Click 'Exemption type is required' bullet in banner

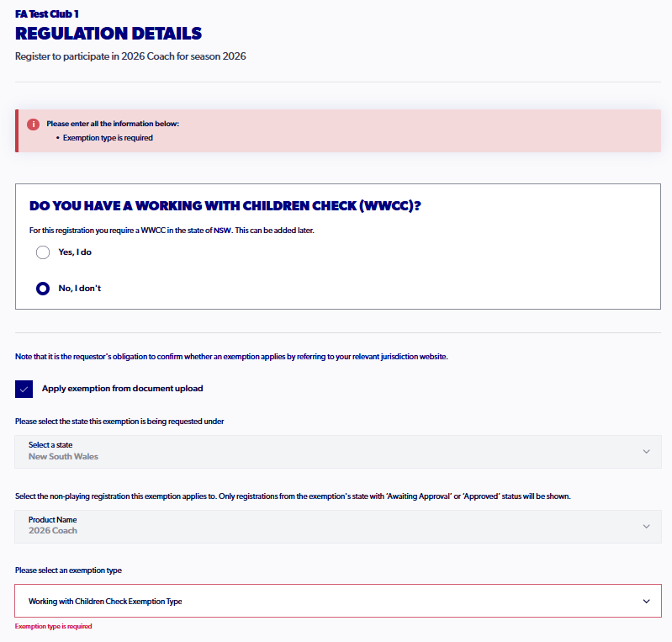(108, 138)
